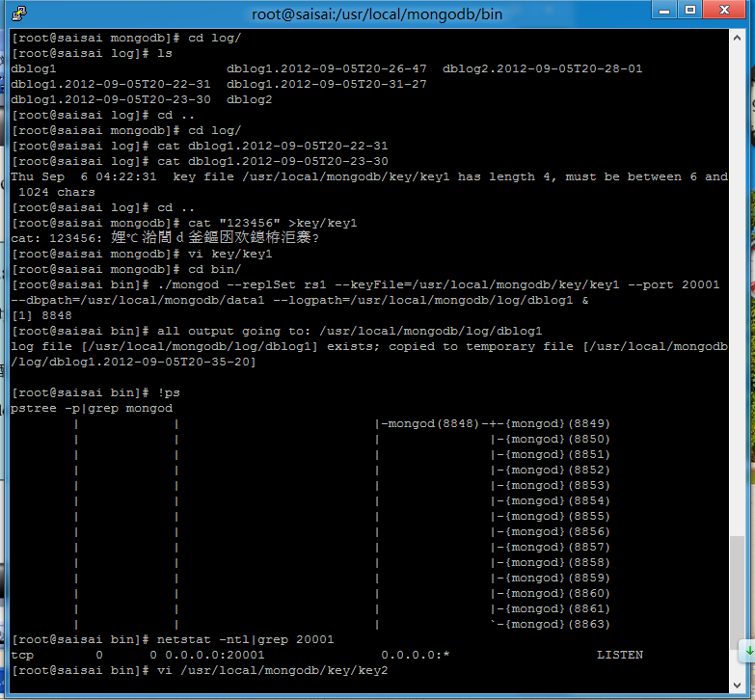Click the '{mongod}(8849)' thread entry
This screenshot has height=700, width=755.
pos(558,423)
